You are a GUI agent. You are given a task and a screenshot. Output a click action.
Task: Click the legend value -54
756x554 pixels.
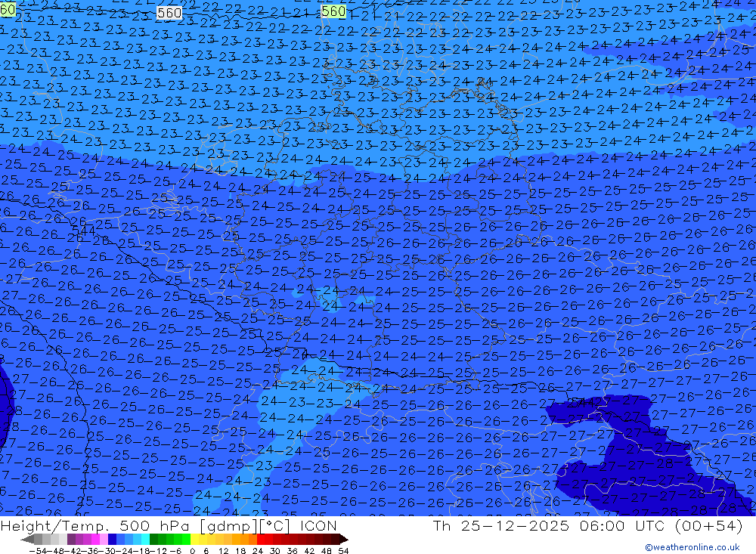click(38, 551)
